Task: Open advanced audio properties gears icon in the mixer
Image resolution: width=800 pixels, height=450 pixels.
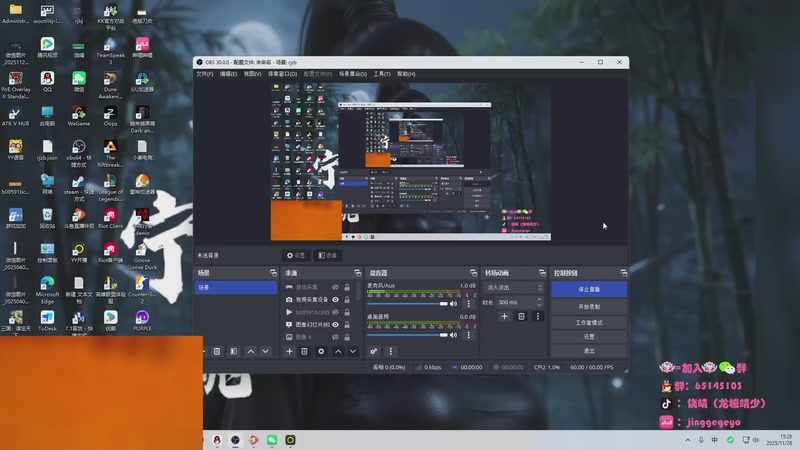Action: [374, 351]
